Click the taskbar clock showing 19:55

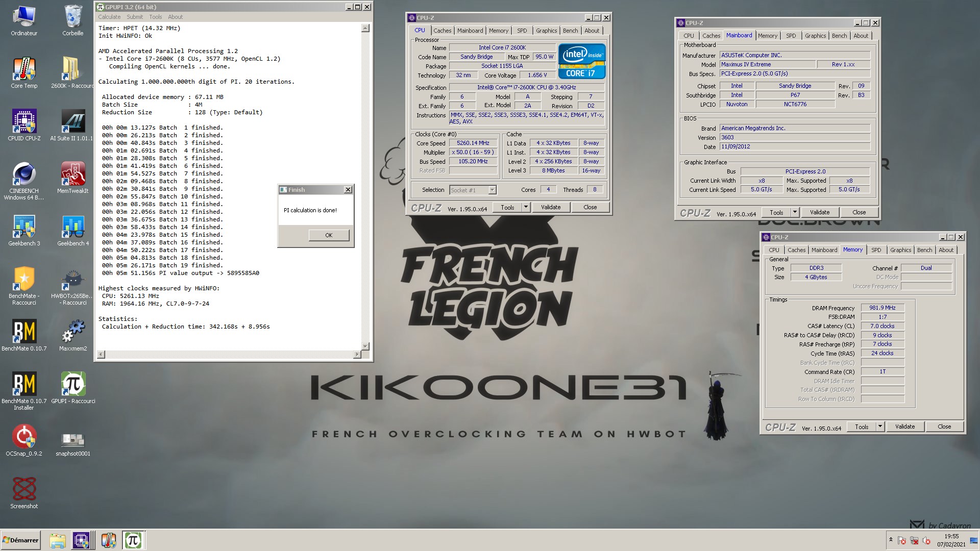click(x=951, y=540)
